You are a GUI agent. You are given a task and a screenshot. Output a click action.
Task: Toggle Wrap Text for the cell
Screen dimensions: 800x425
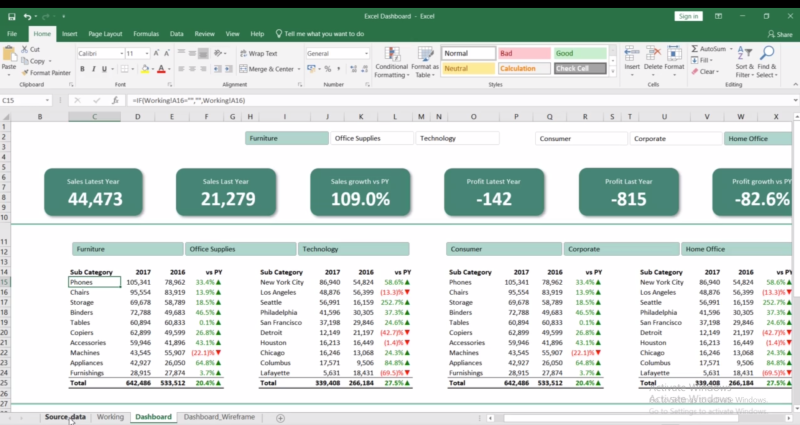pos(258,53)
